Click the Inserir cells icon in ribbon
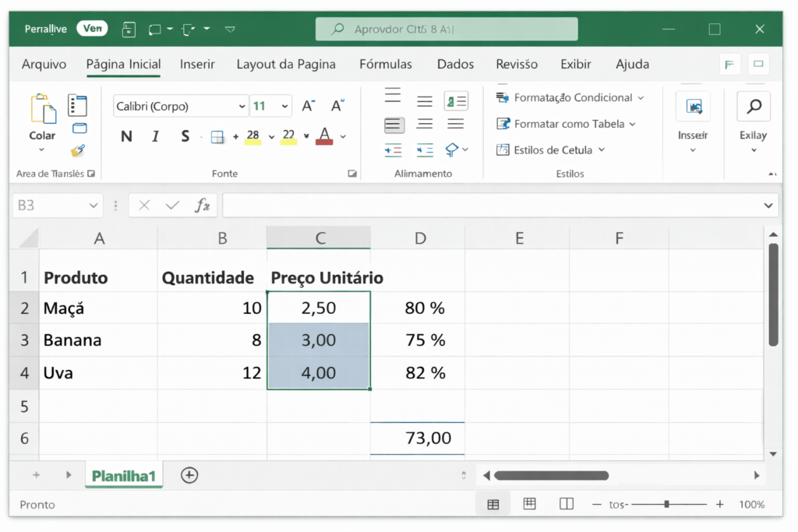Viewport: 798px width, 532px height. pyautogui.click(x=692, y=107)
